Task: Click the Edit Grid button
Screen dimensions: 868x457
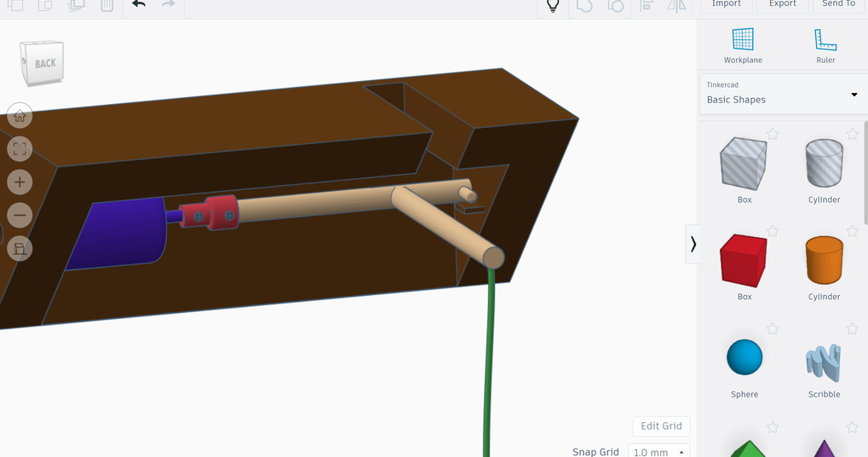Action: click(661, 426)
